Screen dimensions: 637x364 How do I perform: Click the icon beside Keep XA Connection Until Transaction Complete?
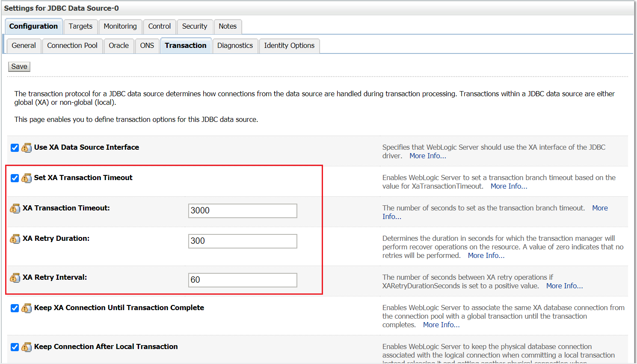point(27,308)
